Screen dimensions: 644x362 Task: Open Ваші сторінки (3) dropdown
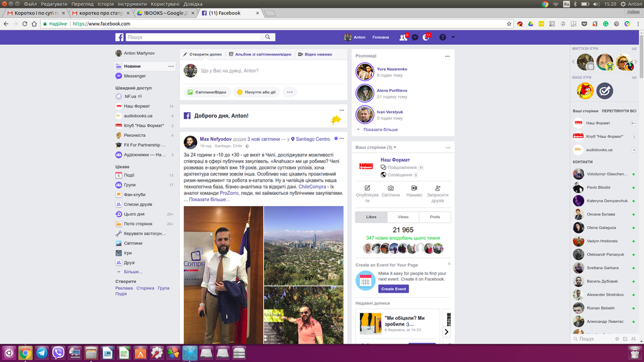click(x=376, y=148)
